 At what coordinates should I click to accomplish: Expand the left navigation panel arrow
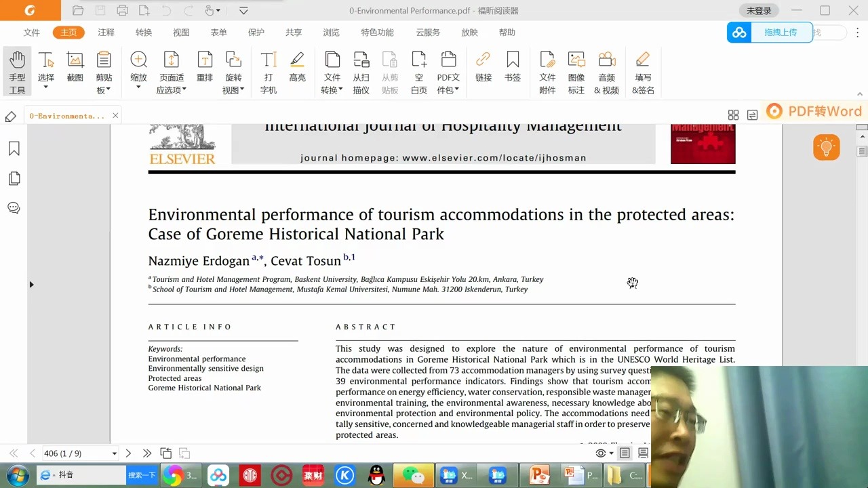coord(31,285)
